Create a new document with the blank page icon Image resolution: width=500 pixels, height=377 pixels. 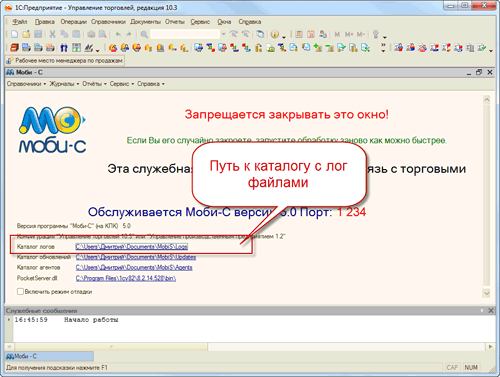point(15,34)
